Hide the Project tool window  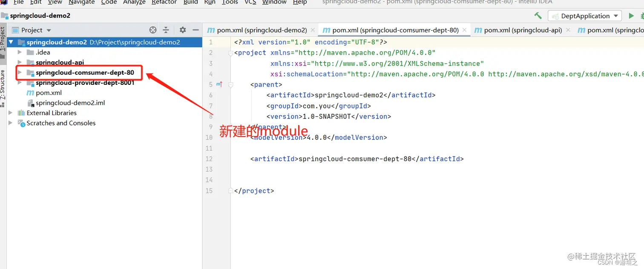(x=195, y=30)
